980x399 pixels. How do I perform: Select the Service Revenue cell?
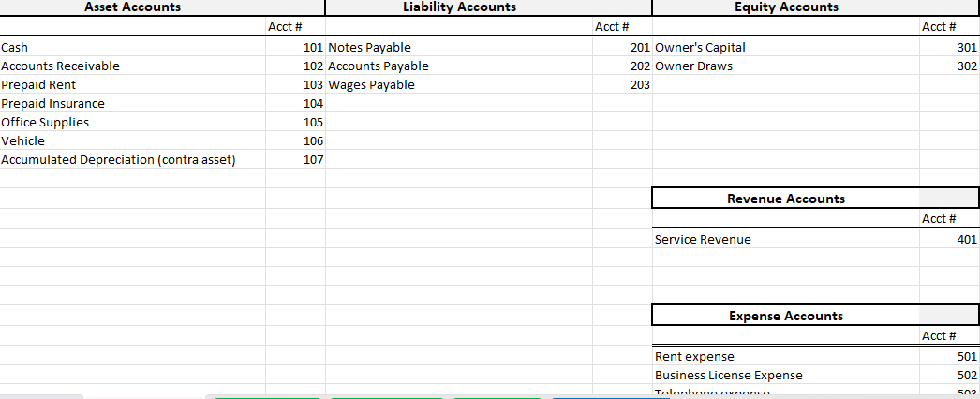coord(786,239)
